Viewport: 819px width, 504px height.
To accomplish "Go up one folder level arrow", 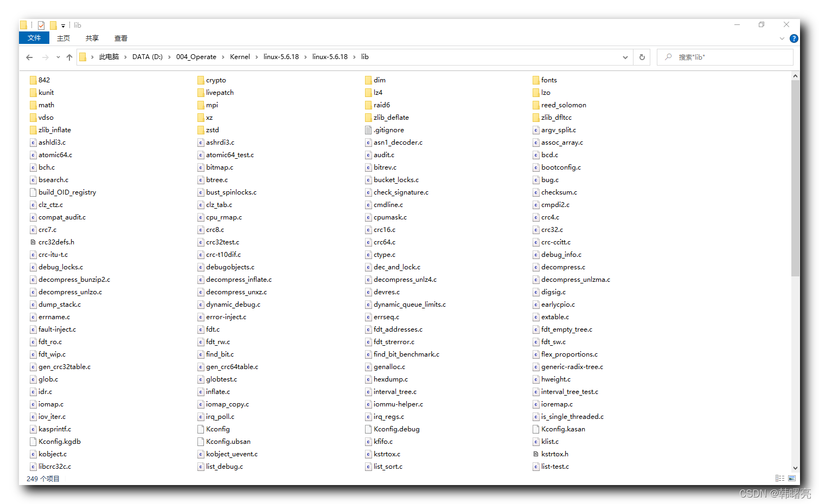I will [69, 57].
